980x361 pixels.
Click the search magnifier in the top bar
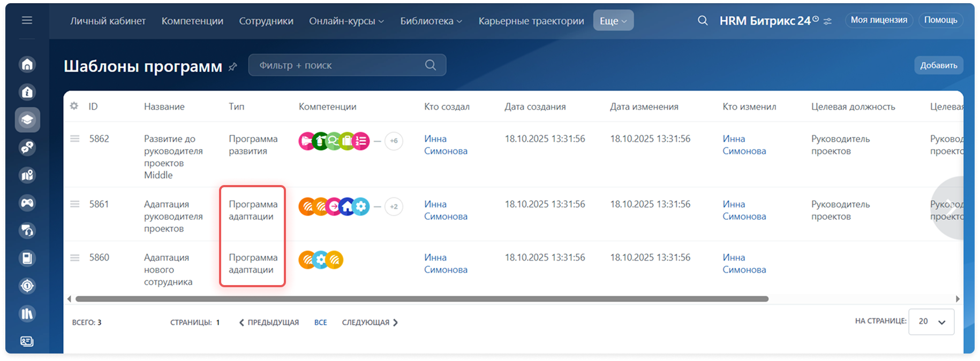(703, 21)
